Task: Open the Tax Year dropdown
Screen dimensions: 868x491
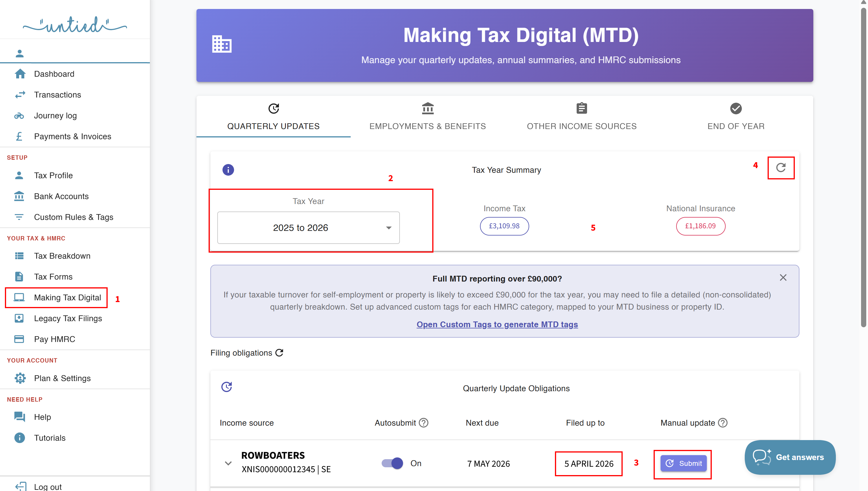Action: pyautogui.click(x=308, y=228)
